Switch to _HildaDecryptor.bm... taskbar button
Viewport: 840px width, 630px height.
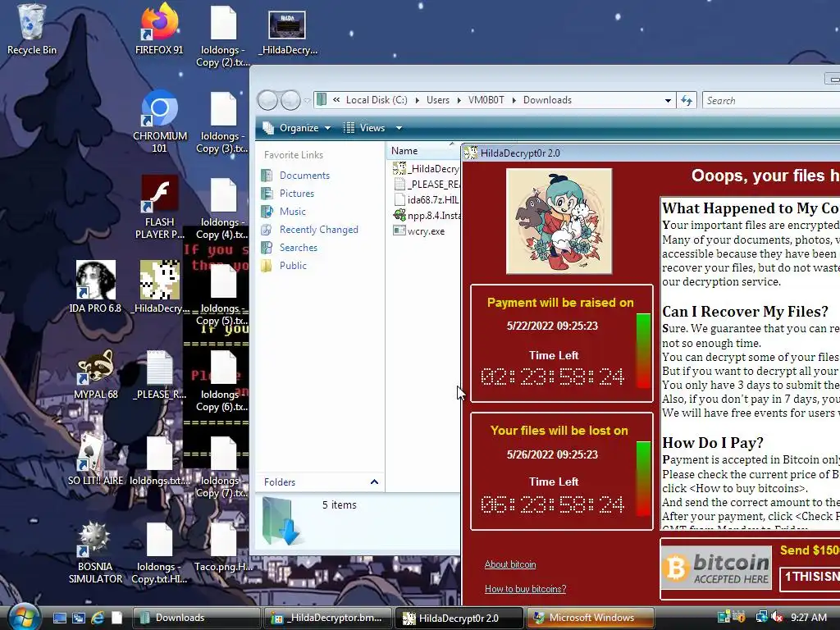pos(328,618)
